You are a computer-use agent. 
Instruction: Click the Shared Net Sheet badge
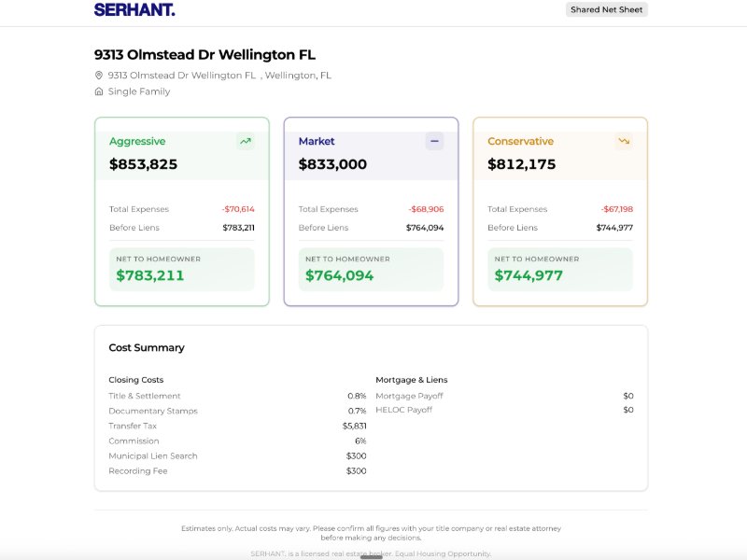[x=606, y=10]
